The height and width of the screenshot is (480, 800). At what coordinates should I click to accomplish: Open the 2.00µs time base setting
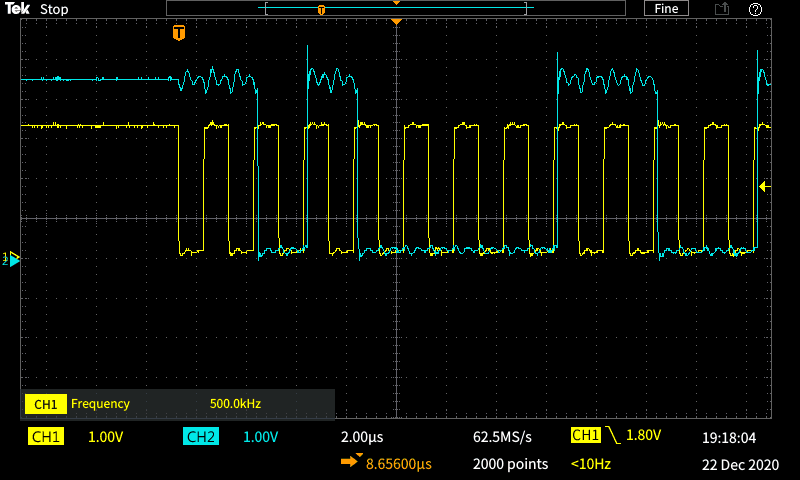(362, 437)
